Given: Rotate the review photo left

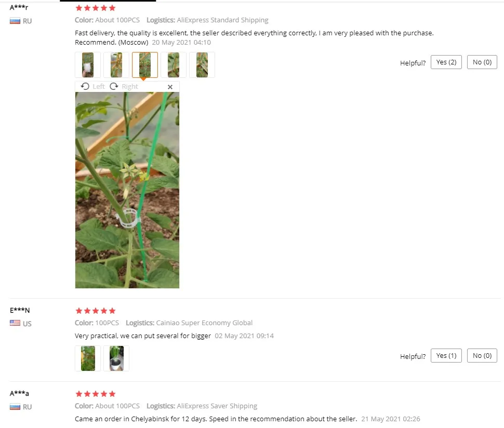Looking at the screenshot, I should (93, 86).
